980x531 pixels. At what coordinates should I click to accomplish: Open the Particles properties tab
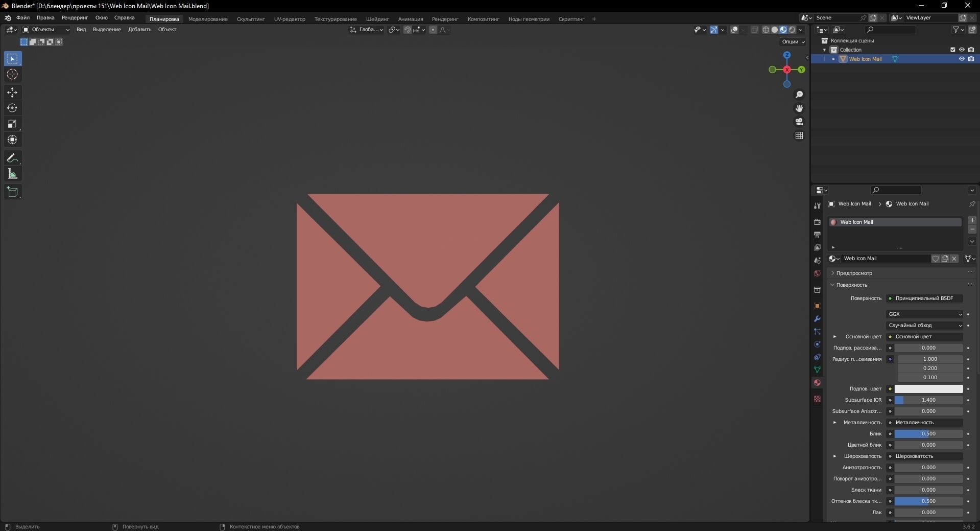(817, 332)
